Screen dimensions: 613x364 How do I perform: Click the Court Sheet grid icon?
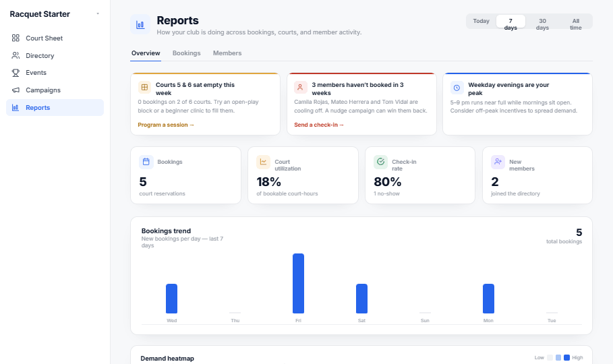point(16,38)
